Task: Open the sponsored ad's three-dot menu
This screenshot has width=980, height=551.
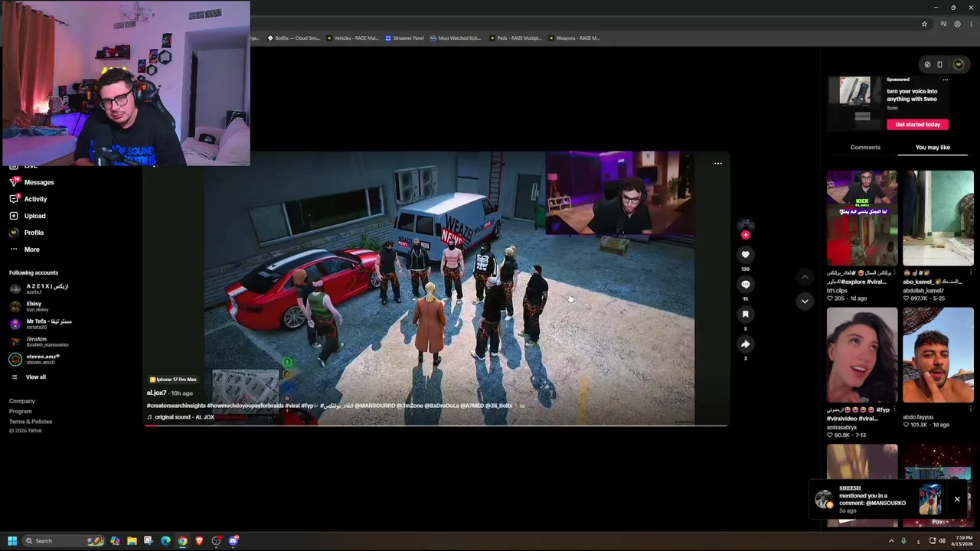Action: (946, 80)
